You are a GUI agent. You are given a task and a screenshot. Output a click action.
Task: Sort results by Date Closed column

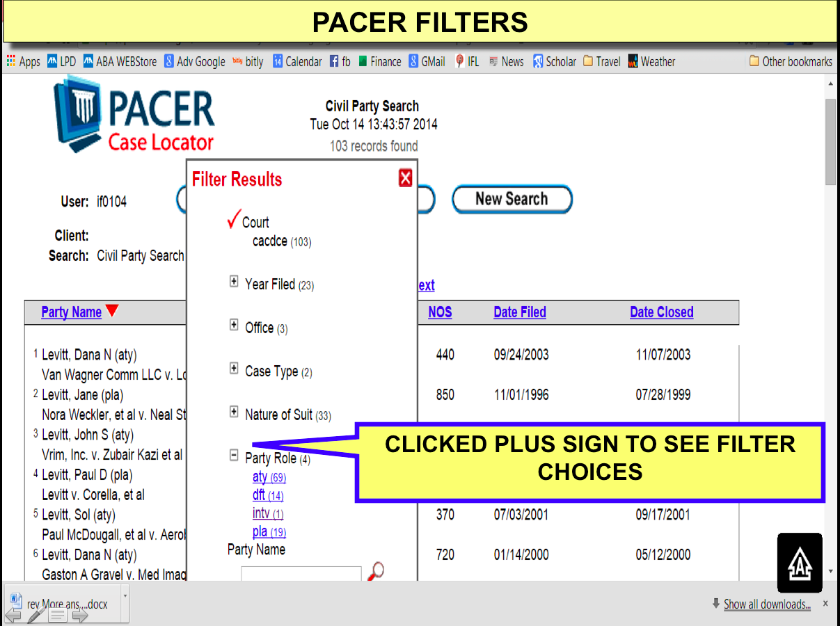click(662, 312)
